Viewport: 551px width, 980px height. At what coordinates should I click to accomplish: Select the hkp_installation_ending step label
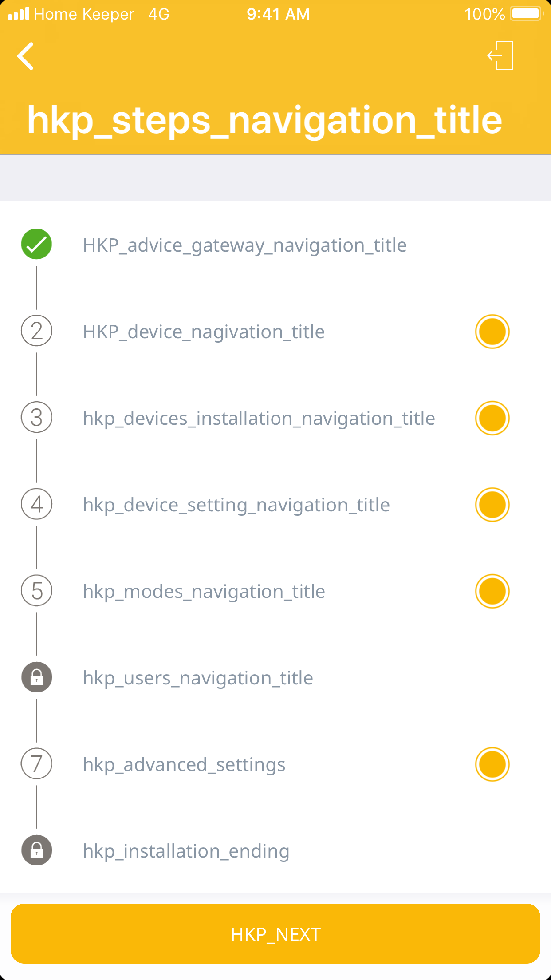click(186, 851)
